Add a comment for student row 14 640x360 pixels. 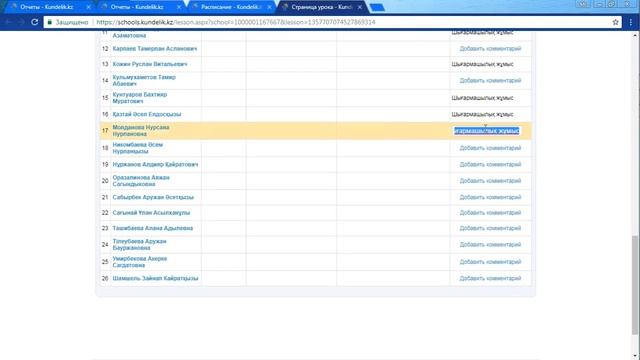490,80
